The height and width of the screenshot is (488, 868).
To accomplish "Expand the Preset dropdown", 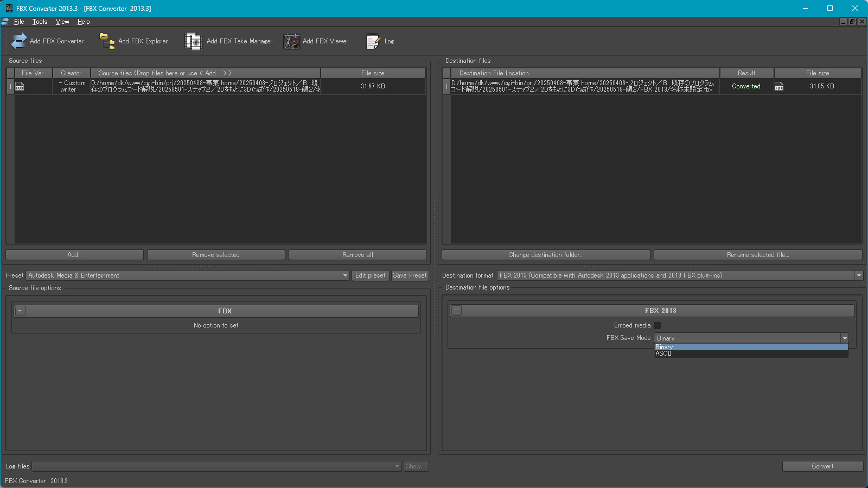I will [x=345, y=275].
